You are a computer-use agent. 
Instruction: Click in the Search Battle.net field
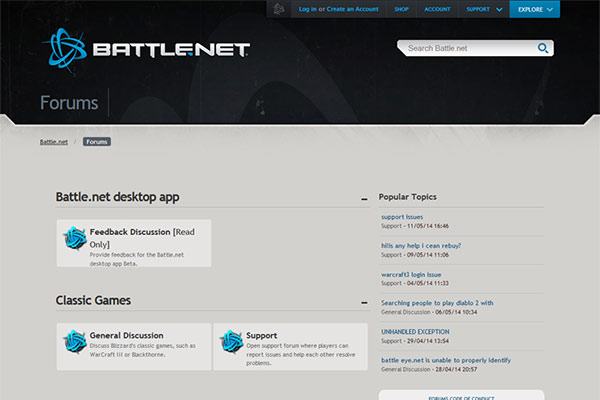(x=465, y=48)
